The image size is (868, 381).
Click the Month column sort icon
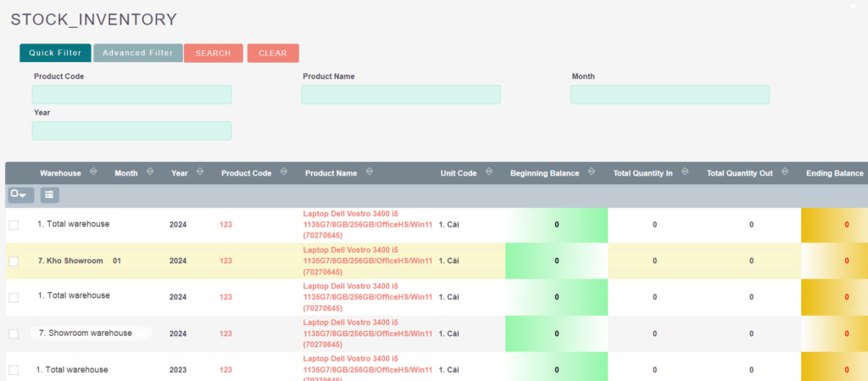pos(149,172)
